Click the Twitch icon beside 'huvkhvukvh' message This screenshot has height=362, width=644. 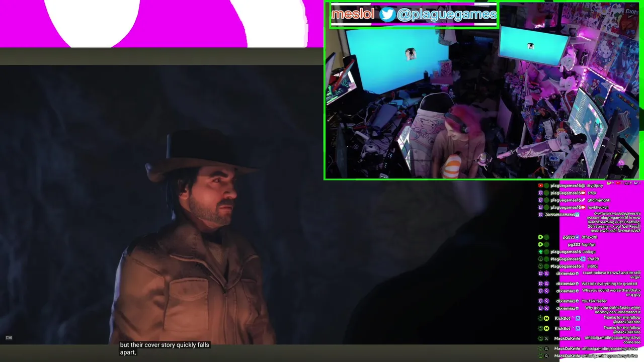[x=541, y=207]
